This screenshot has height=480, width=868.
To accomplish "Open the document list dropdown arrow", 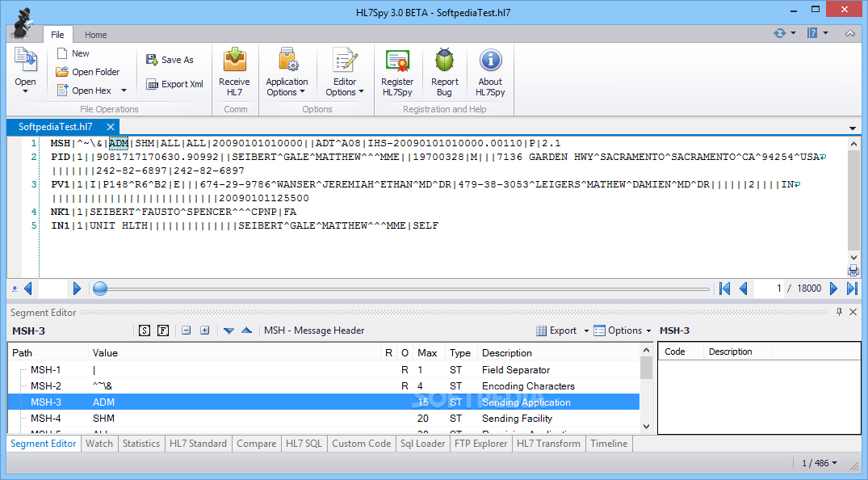I will [x=853, y=128].
